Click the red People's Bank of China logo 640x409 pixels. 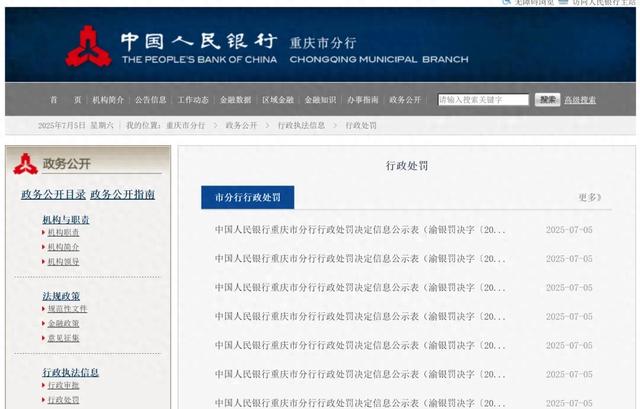click(x=88, y=46)
